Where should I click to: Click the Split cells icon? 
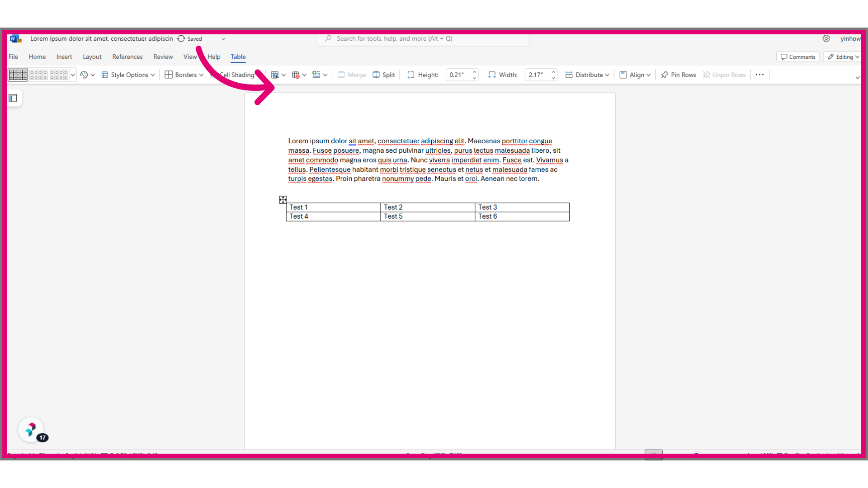pos(384,75)
